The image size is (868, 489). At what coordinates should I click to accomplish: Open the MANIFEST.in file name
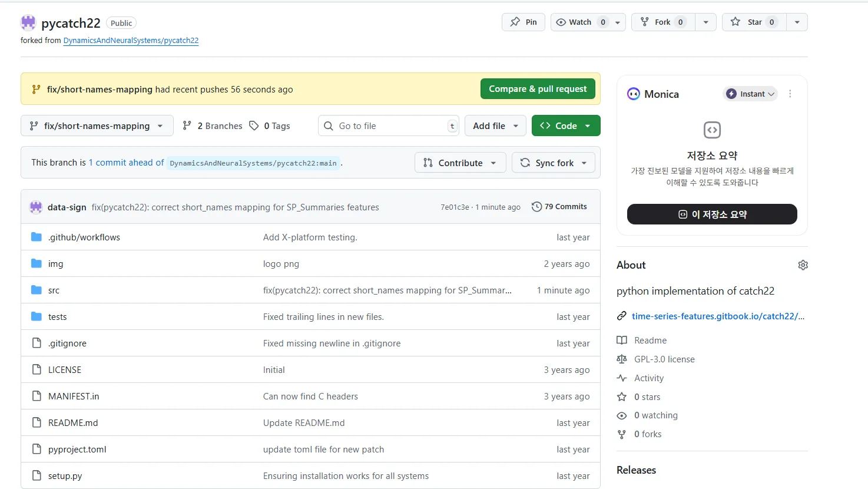click(74, 397)
